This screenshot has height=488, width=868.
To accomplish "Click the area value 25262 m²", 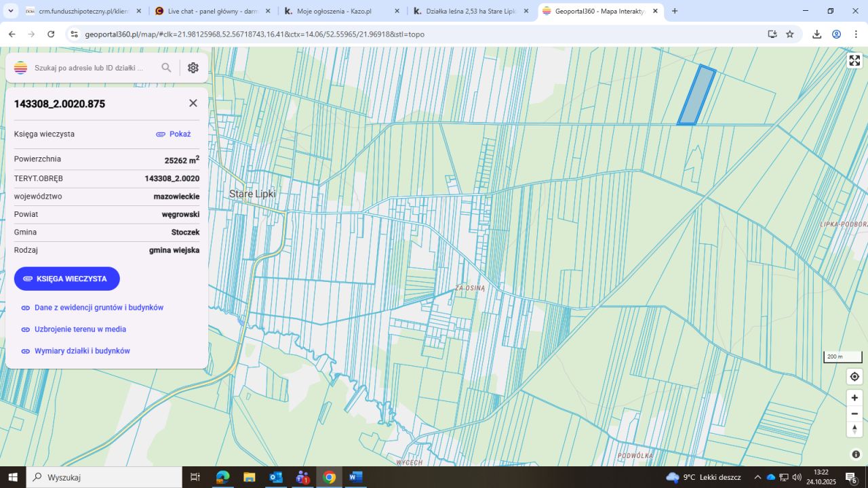I will point(182,160).
